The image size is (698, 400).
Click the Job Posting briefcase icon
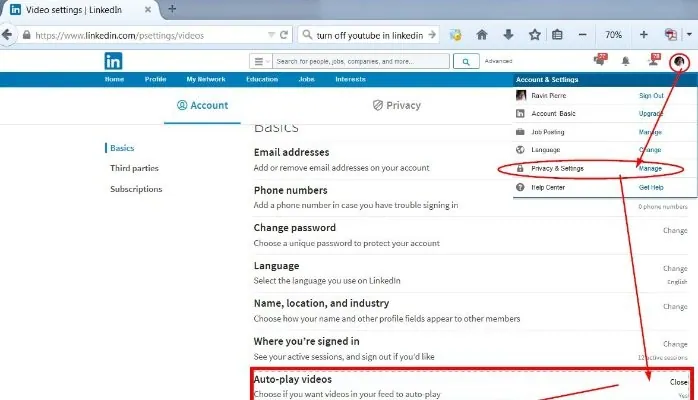click(x=520, y=132)
